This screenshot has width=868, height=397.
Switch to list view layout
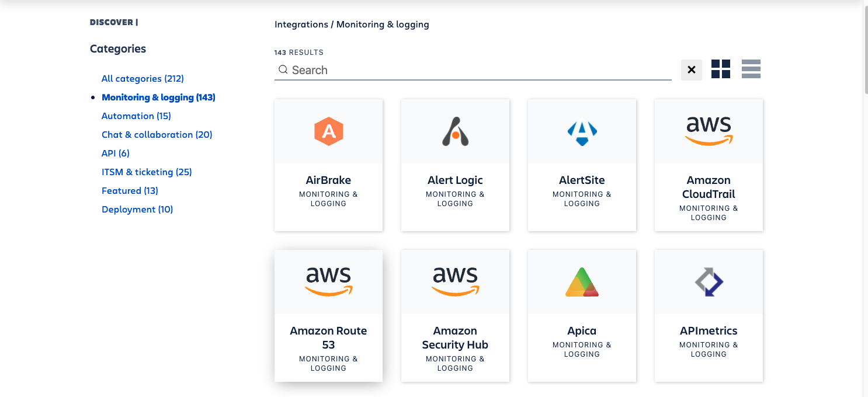[751, 69]
